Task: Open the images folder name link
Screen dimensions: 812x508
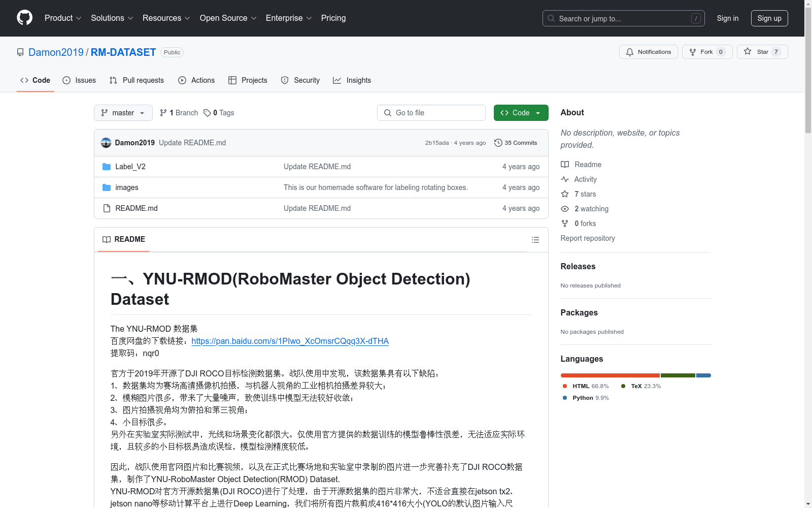Action: (127, 187)
